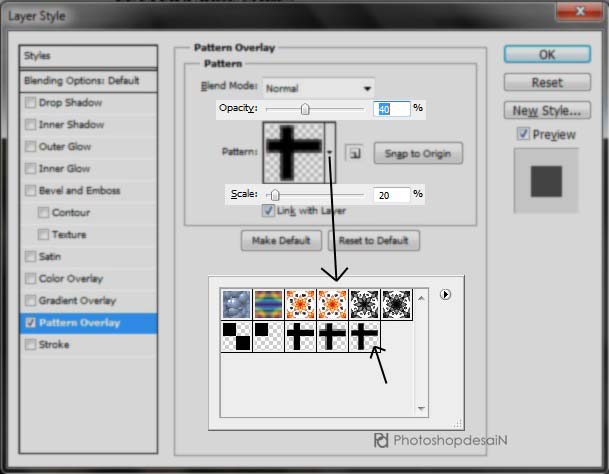Select the Stroke style entry
Screen dimensions: 609x474
tap(52, 345)
